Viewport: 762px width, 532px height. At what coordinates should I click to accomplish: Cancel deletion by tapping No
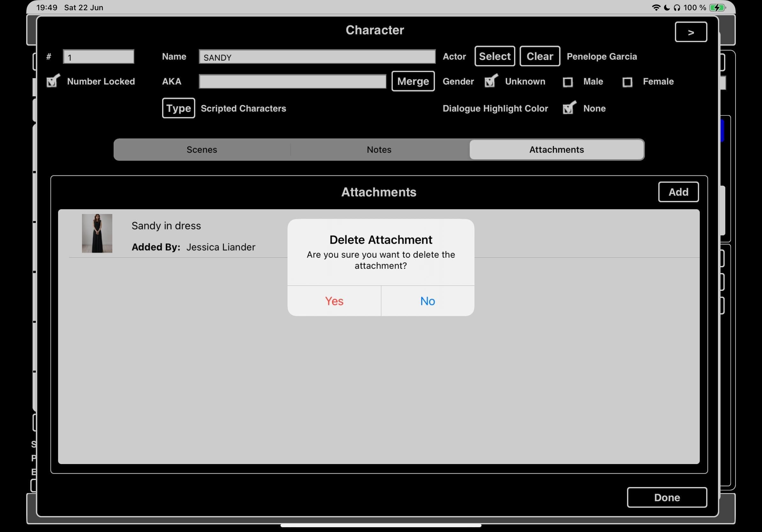(428, 301)
